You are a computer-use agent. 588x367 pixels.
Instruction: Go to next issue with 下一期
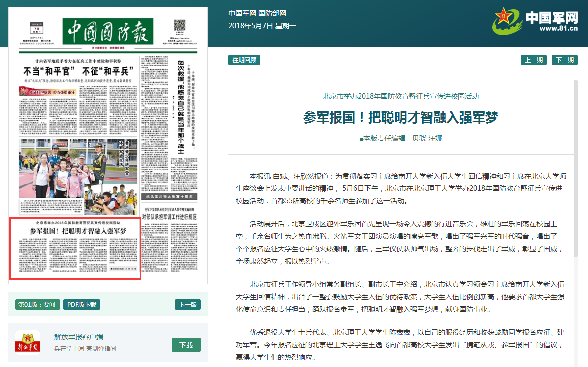coord(564,60)
